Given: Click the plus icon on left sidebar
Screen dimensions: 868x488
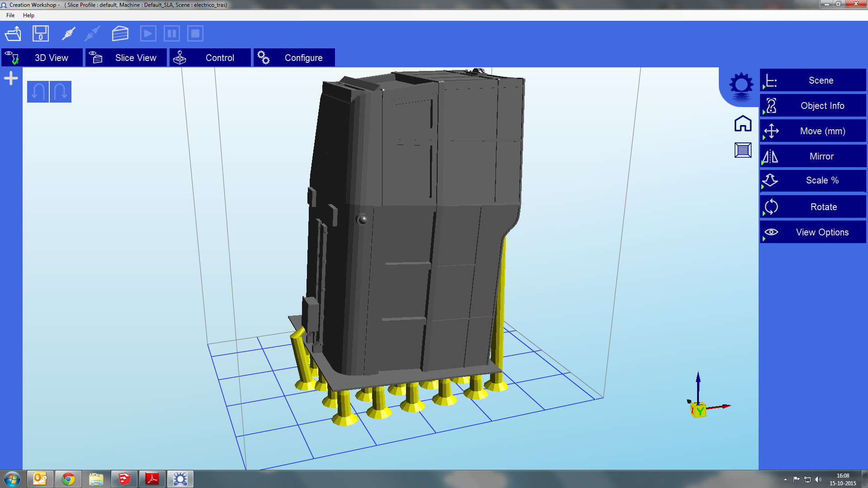Looking at the screenshot, I should pyautogui.click(x=11, y=79).
